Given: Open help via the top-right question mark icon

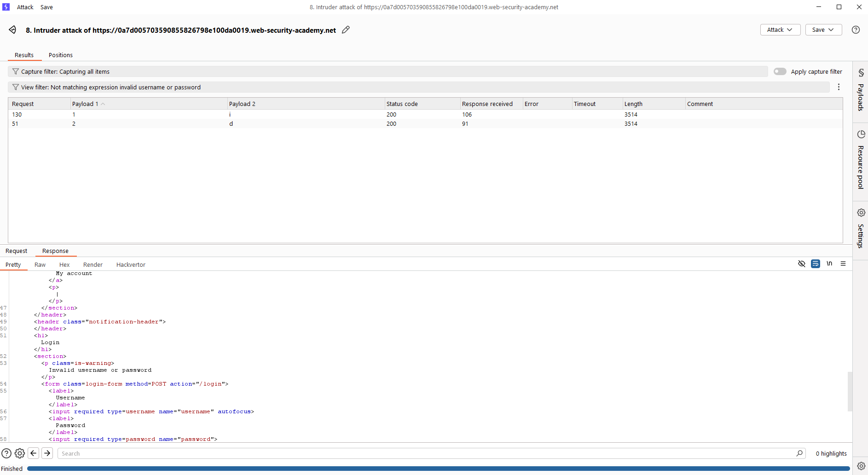Looking at the screenshot, I should pos(856,30).
